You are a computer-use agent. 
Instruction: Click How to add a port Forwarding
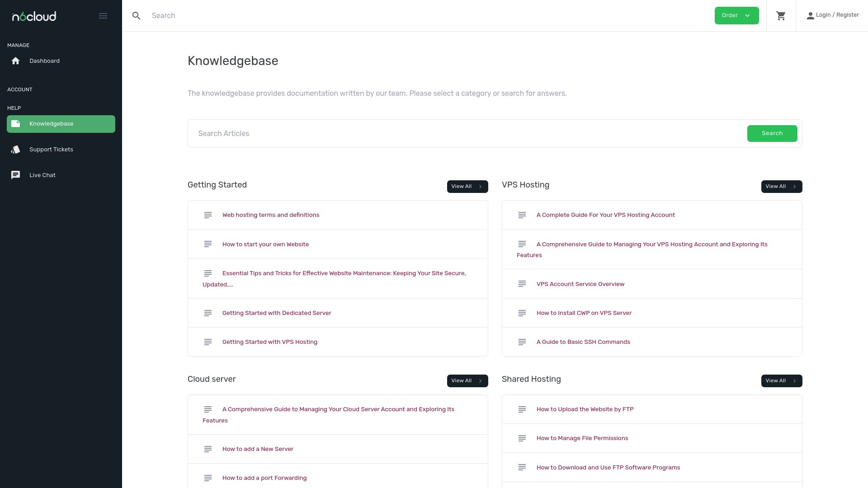coord(264,478)
